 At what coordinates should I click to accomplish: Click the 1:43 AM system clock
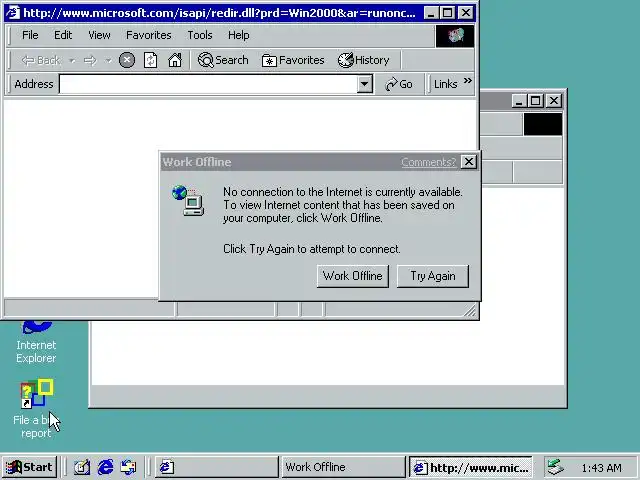click(x=601, y=468)
